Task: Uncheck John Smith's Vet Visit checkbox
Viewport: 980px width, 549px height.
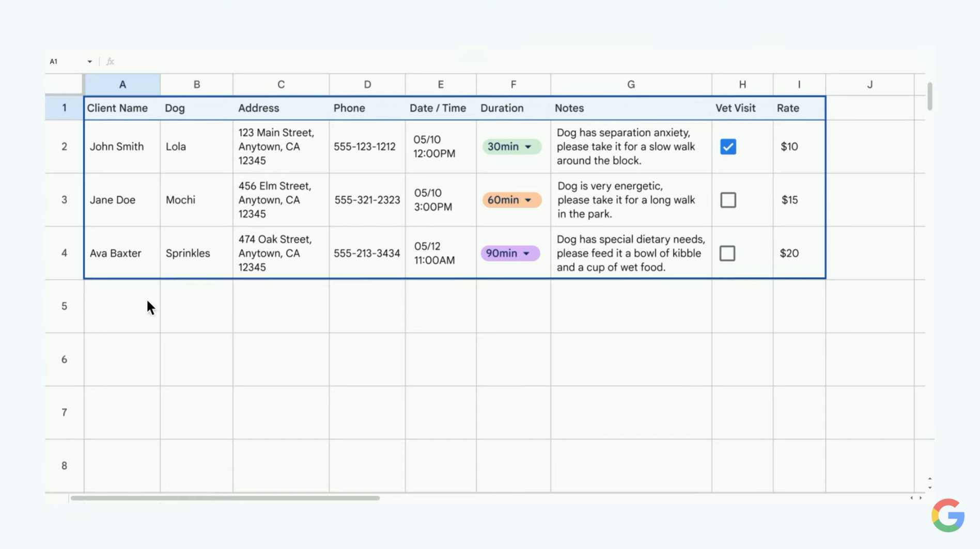Action: click(x=728, y=147)
